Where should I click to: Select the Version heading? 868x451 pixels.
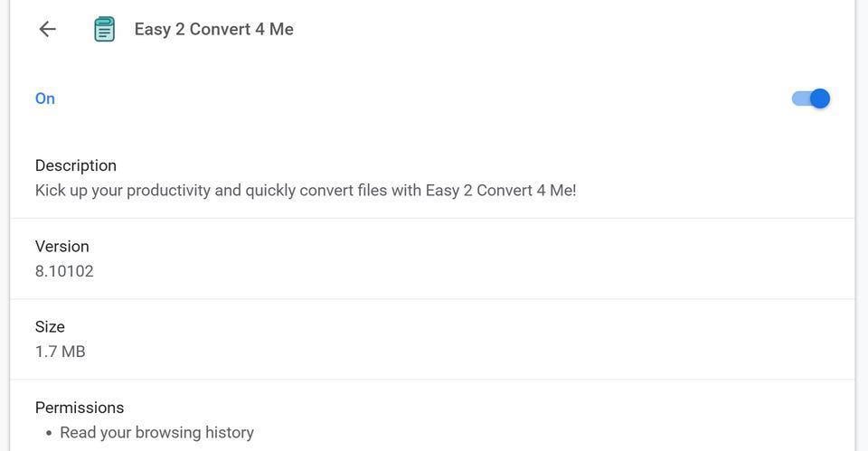(62, 246)
